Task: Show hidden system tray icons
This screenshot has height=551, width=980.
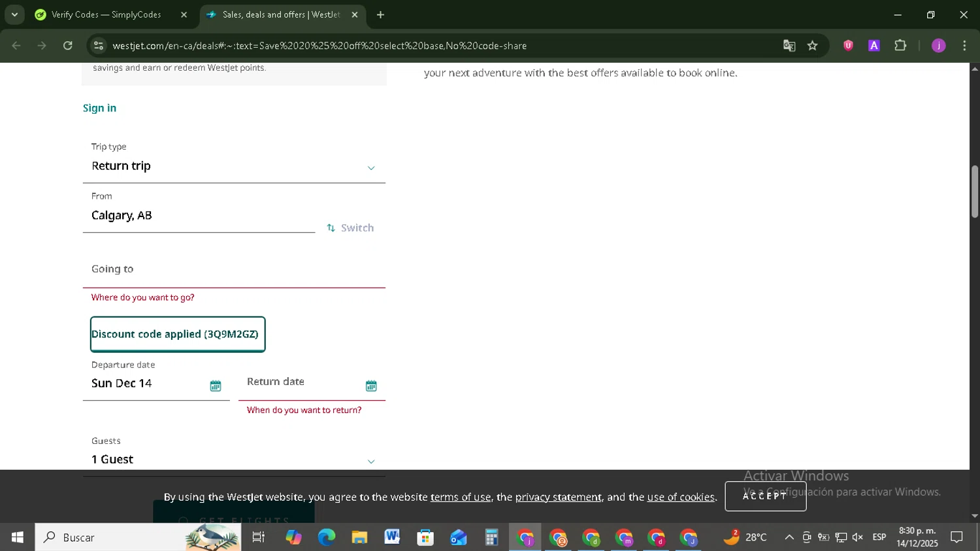Action: (789, 537)
